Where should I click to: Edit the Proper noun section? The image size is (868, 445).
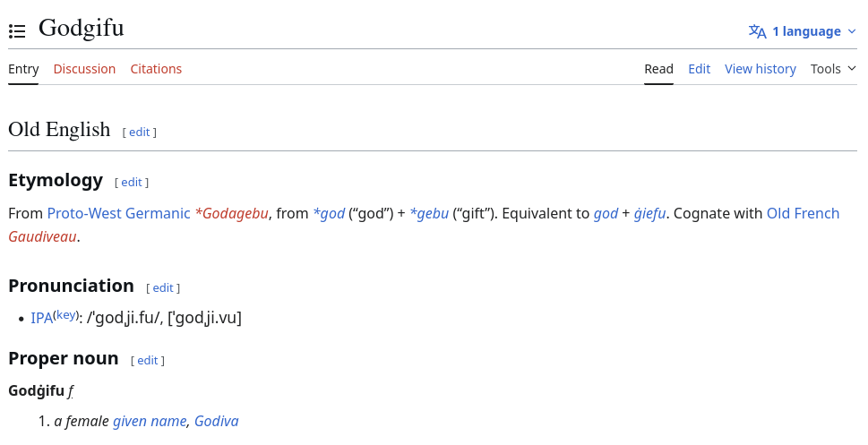tap(147, 360)
